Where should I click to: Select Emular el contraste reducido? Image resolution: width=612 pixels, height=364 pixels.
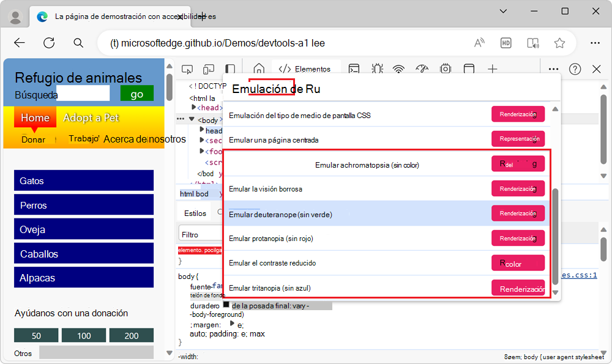coord(386,263)
